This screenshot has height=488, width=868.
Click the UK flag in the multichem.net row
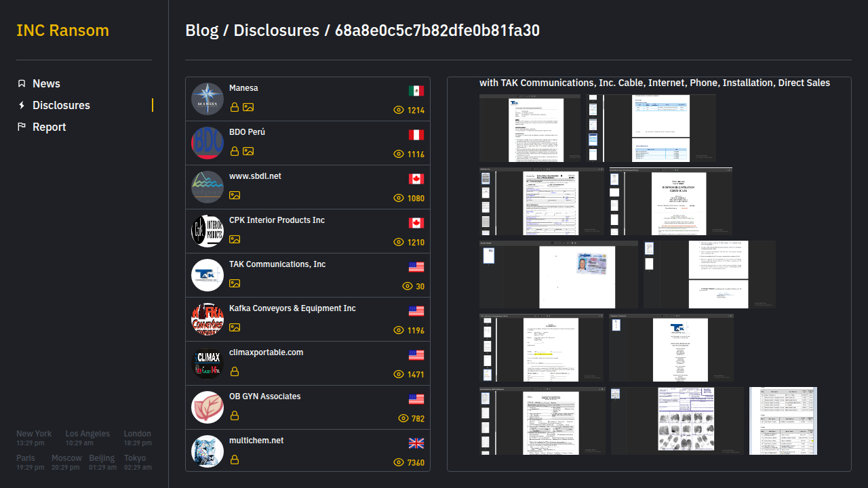click(416, 443)
